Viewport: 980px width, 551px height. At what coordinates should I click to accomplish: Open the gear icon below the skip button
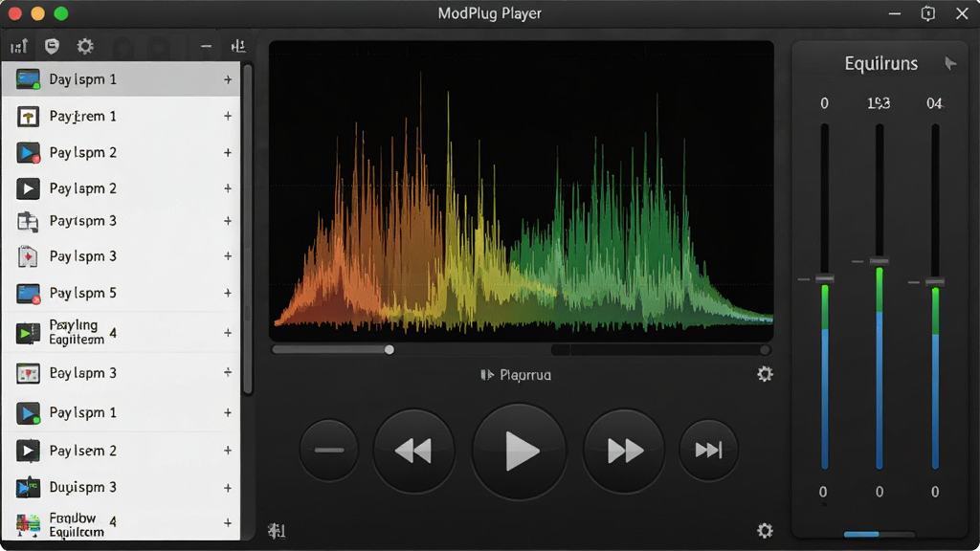(x=765, y=530)
